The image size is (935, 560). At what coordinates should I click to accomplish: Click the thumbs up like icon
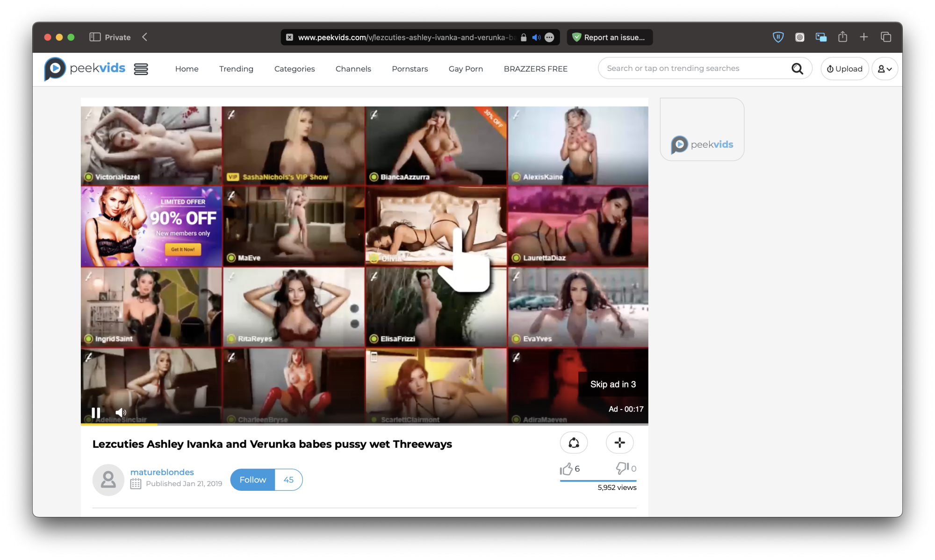pos(566,468)
